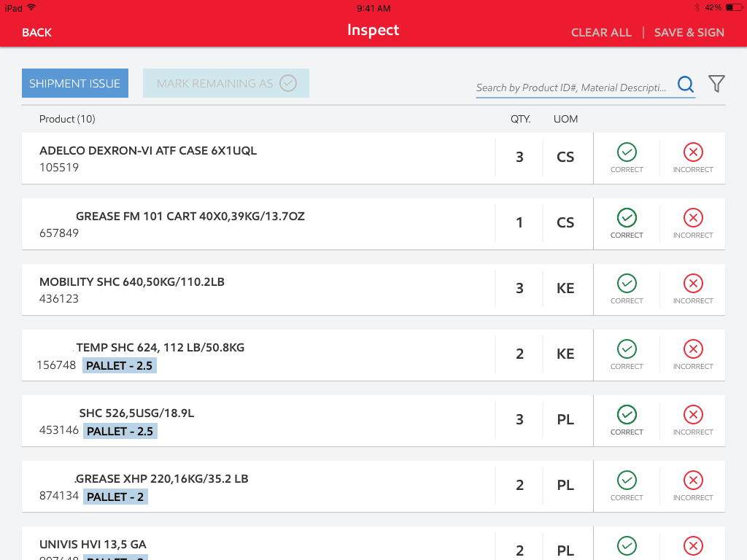The width and height of the screenshot is (747, 560).
Task: Tap PL unit for GREASE XHP 220
Action: pyautogui.click(x=565, y=485)
